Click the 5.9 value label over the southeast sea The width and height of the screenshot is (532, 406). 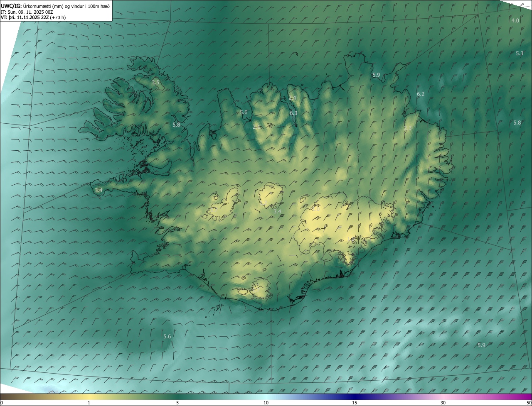coord(481,345)
